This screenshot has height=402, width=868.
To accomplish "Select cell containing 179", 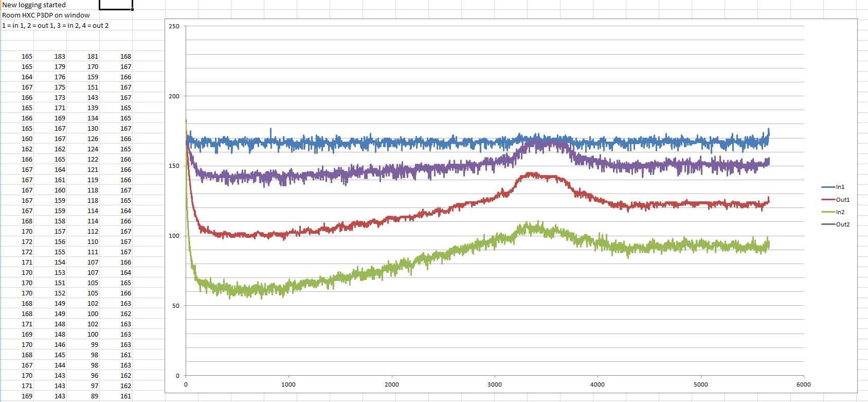I will coord(50,66).
